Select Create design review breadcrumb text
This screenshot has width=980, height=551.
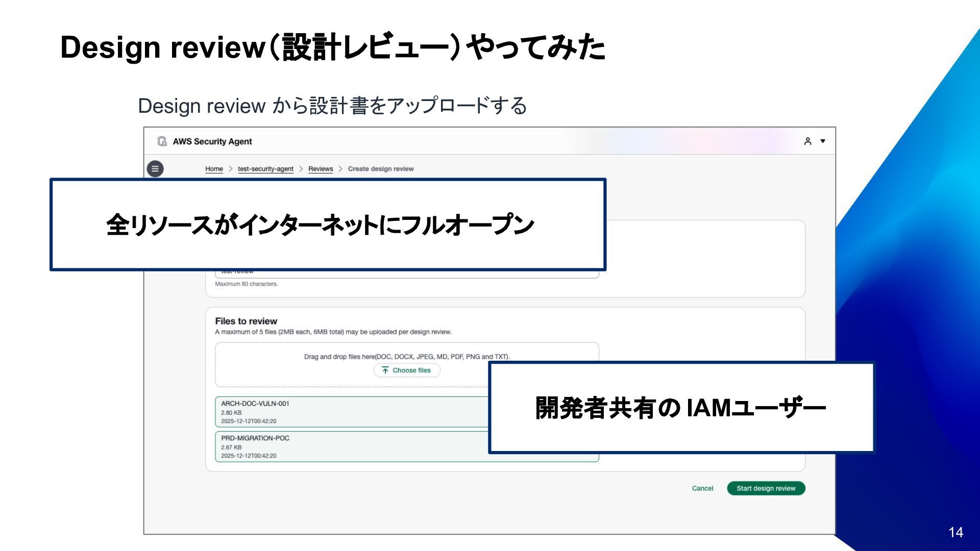(381, 169)
